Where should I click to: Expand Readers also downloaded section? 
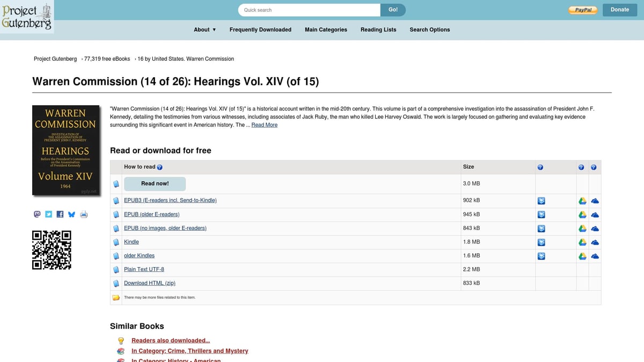pyautogui.click(x=171, y=341)
